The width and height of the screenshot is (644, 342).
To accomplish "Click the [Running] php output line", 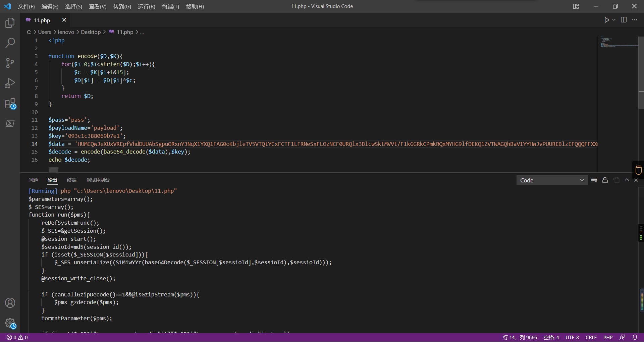I will coord(102,191).
